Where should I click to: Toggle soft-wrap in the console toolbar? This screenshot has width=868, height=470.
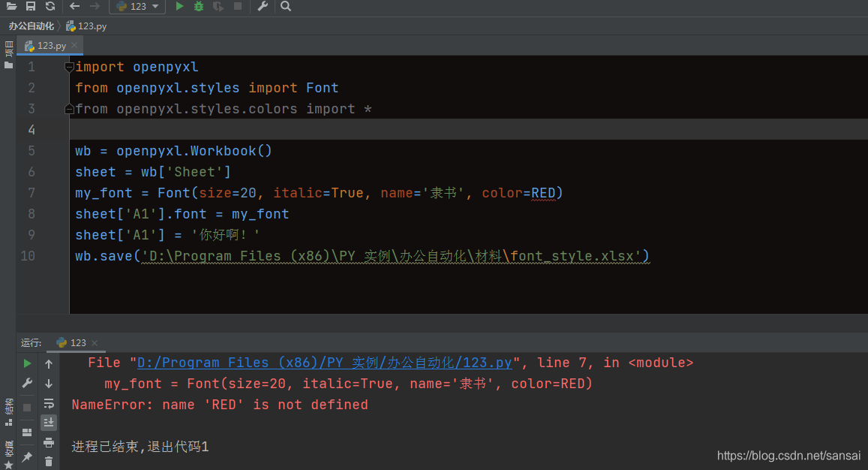[49, 404]
